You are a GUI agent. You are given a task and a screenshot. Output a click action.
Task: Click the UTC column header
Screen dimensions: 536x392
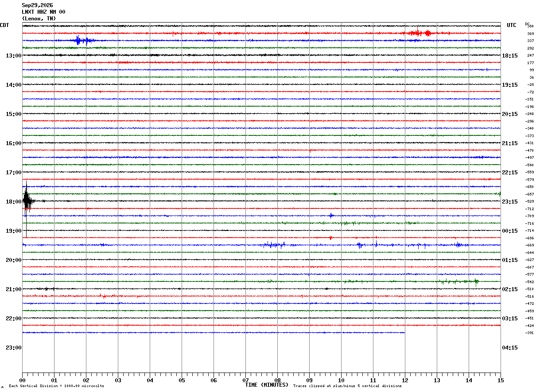pyautogui.click(x=512, y=25)
